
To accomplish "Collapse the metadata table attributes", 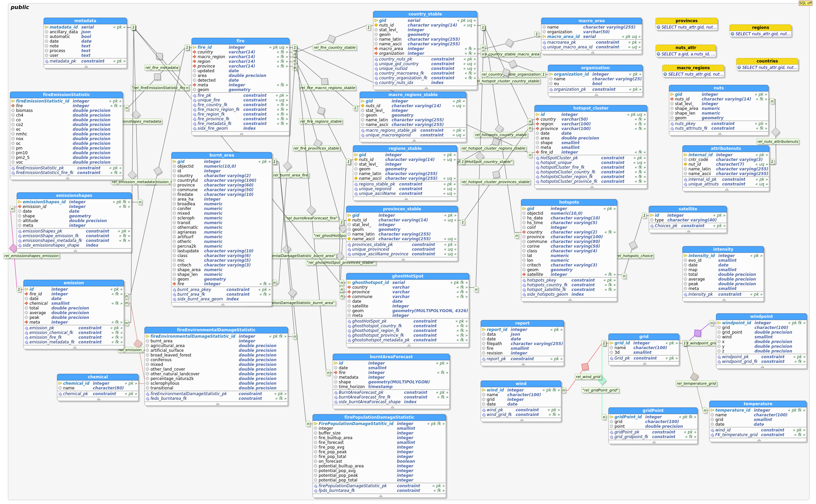I will click(86, 67).
